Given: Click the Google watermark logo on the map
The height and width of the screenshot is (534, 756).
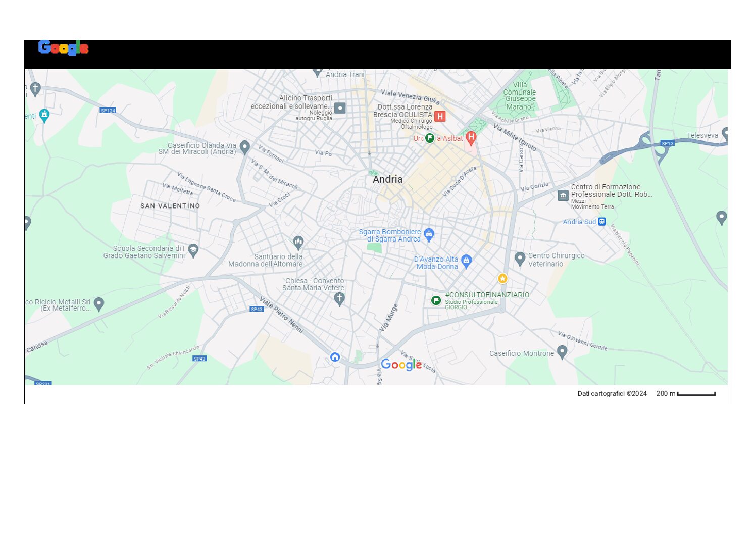Looking at the screenshot, I should click(x=401, y=364).
